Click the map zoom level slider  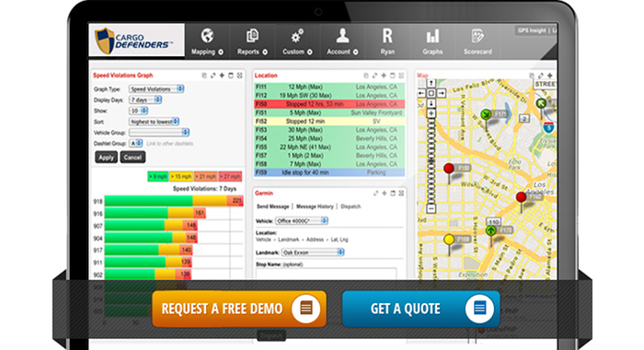431,161
